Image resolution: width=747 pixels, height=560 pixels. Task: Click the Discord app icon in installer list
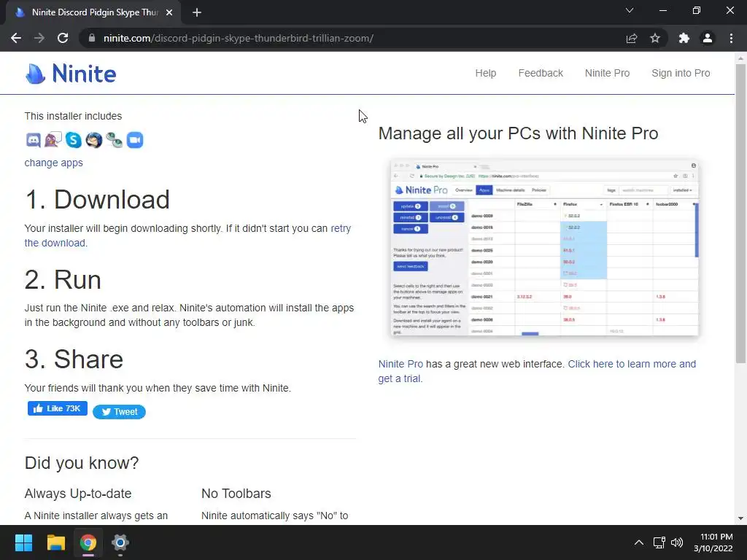[33, 140]
